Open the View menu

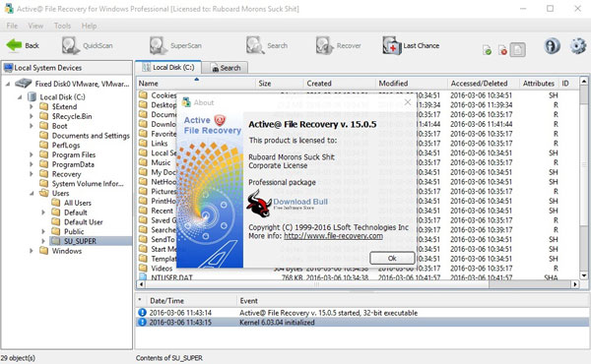(35, 26)
